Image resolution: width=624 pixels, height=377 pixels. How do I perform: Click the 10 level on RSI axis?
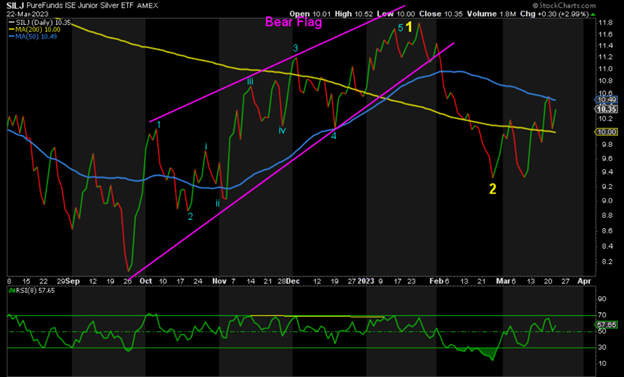602,363
